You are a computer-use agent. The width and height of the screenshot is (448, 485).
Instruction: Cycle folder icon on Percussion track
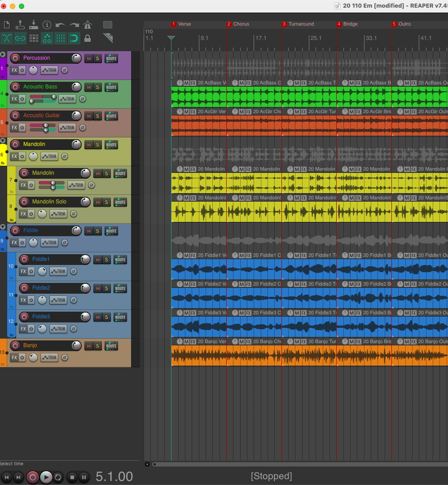pos(3,76)
